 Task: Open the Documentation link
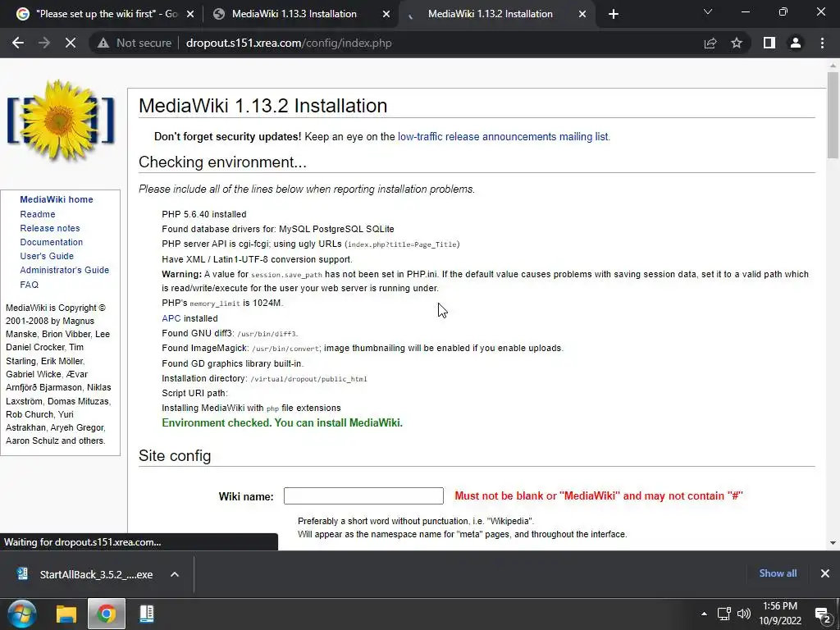(x=52, y=242)
